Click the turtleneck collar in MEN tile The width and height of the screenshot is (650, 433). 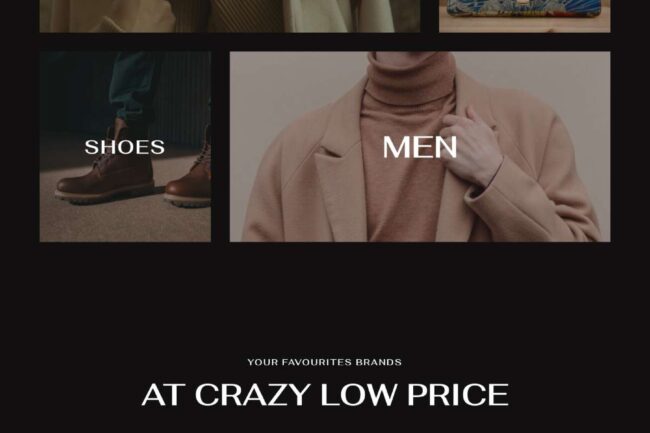408,77
